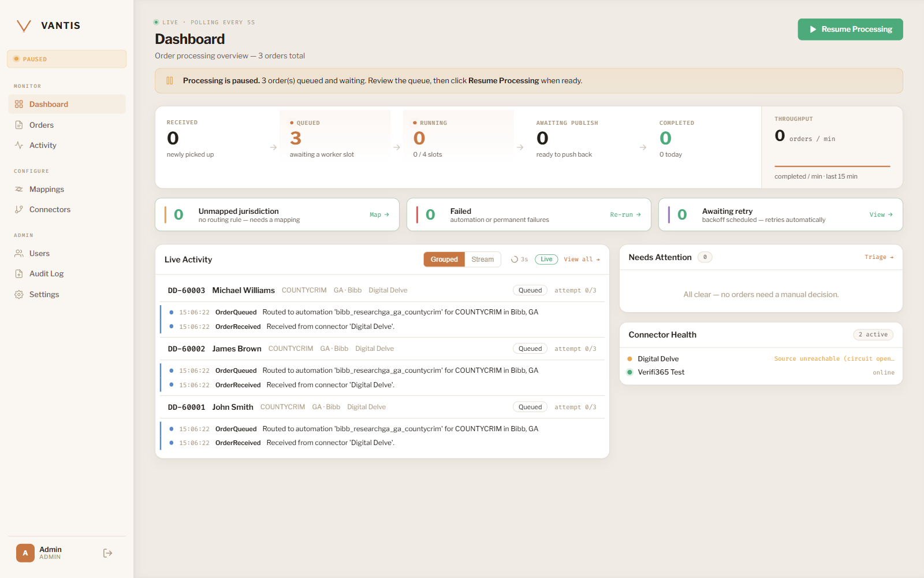Expand order DD-60001 John Smith row
The width and height of the screenshot is (924, 578).
click(x=382, y=407)
